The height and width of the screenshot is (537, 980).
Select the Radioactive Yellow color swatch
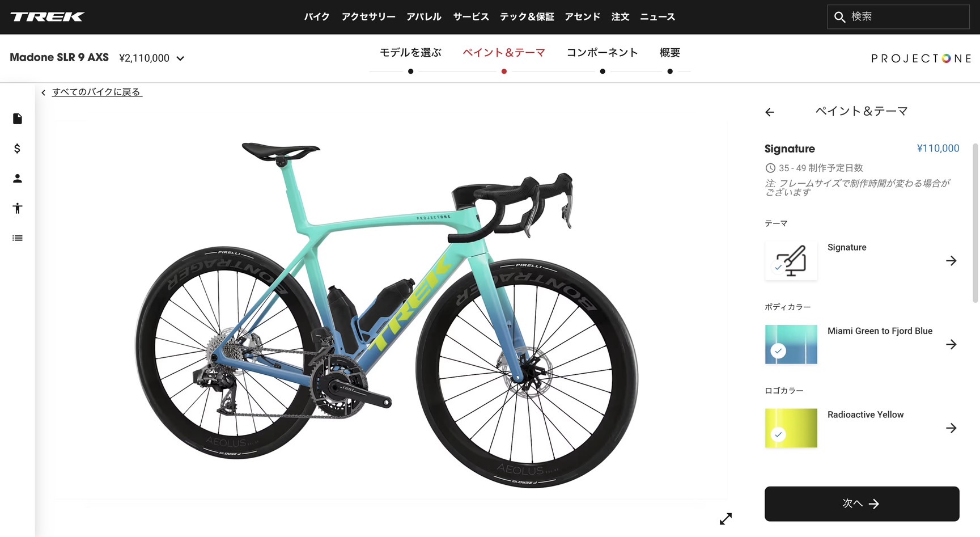point(791,428)
